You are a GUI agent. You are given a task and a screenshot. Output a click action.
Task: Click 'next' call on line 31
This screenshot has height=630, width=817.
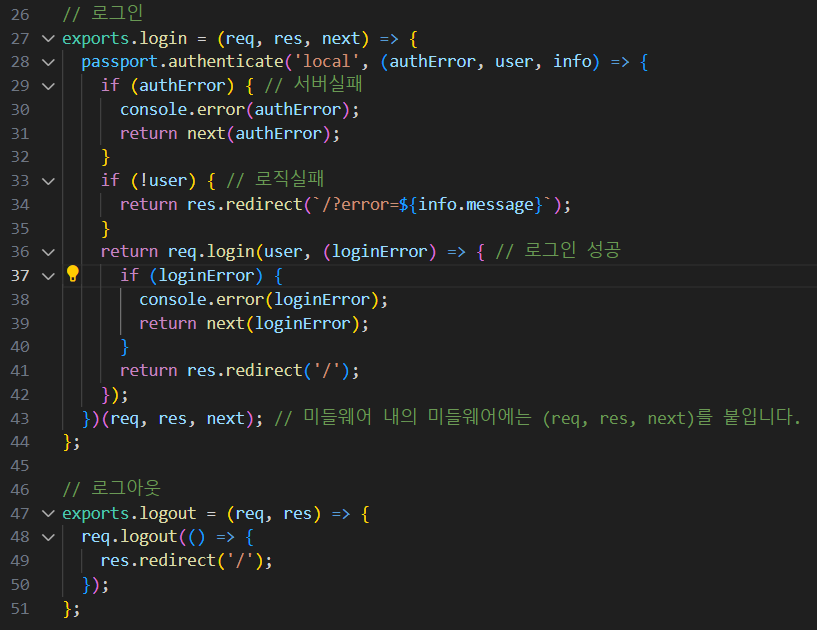tap(206, 133)
